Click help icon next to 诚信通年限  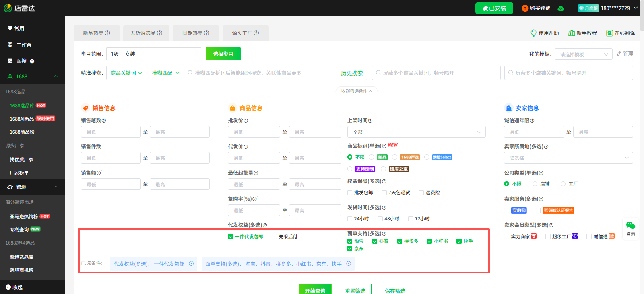pyautogui.click(x=532, y=121)
